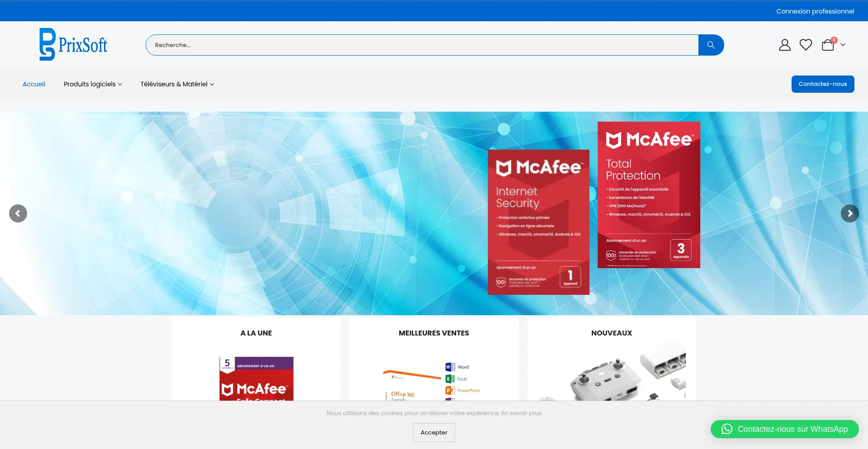Open McAfee Safe Connect product image

(x=256, y=378)
